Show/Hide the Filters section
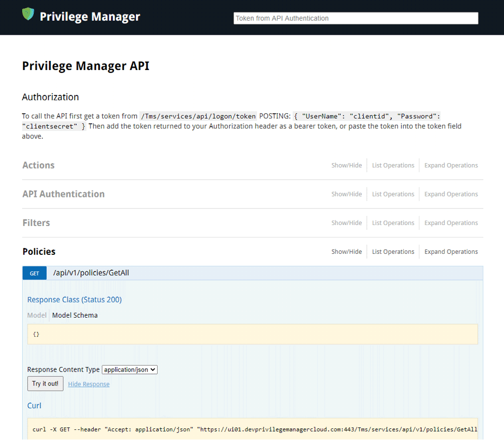This screenshot has height=440, width=504. 347,223
